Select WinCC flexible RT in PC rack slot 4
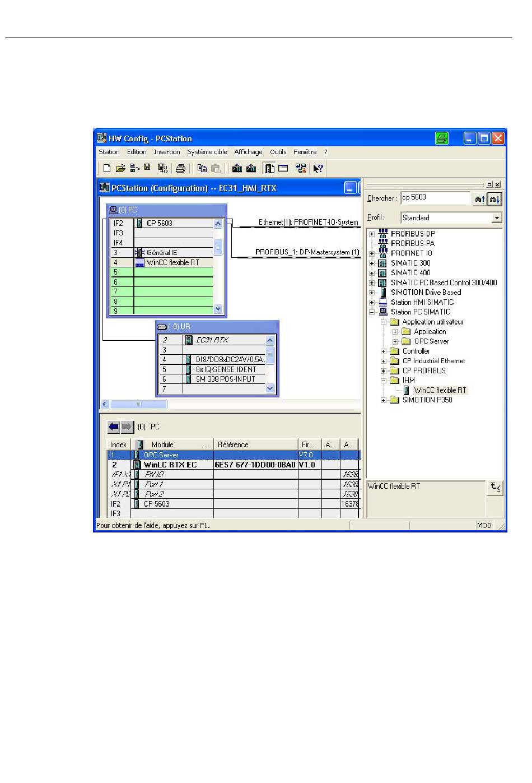 172,262
